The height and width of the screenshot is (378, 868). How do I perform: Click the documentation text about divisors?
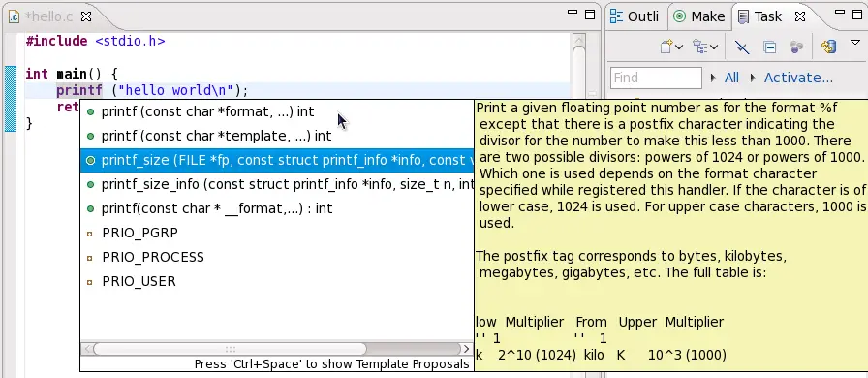pos(671,165)
